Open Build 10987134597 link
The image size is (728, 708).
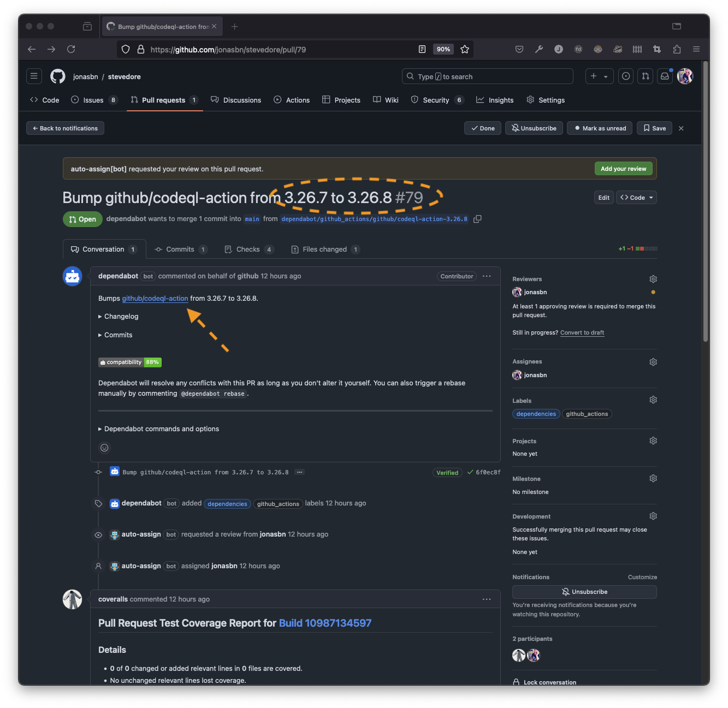click(325, 623)
